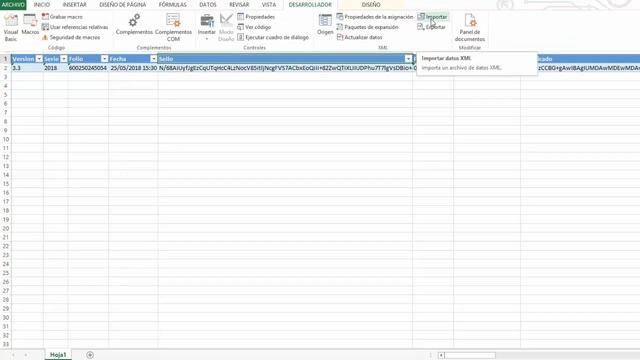
Task: Open the XML Origen pane
Action: click(x=325, y=24)
